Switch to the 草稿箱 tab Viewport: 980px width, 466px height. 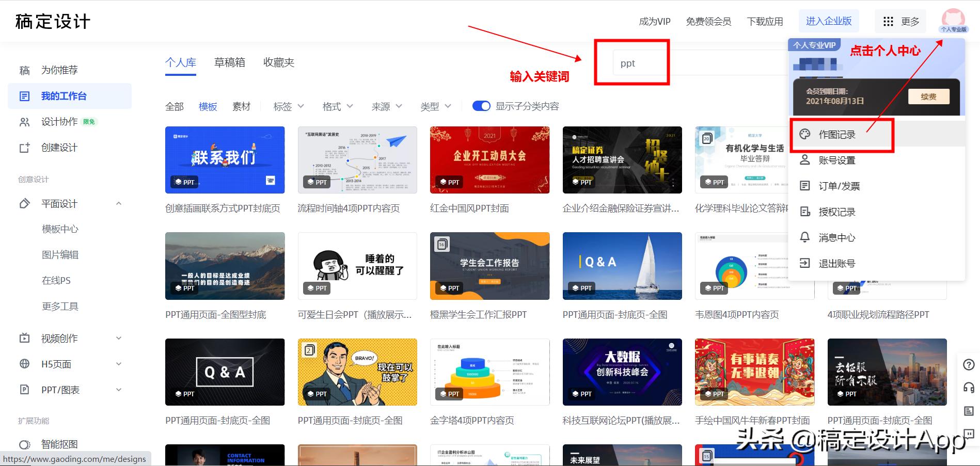click(x=229, y=62)
